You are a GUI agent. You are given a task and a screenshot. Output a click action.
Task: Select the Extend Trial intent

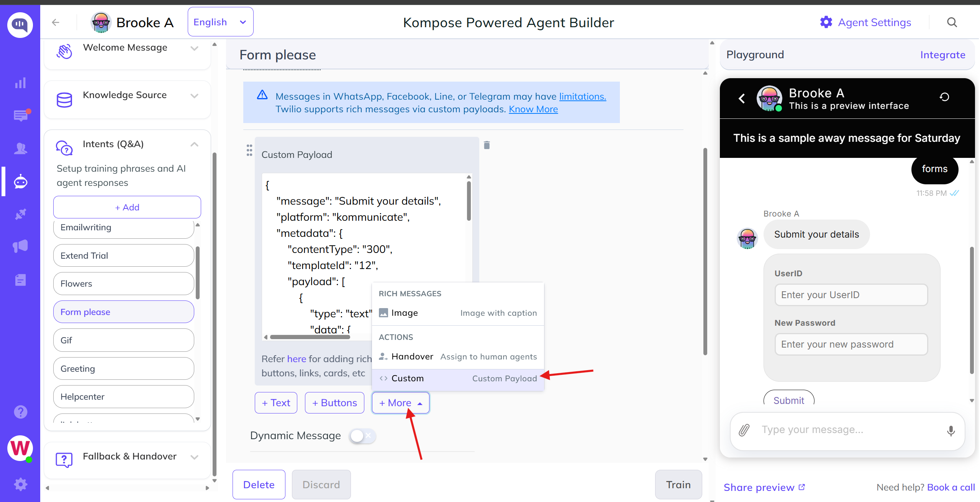(x=123, y=255)
